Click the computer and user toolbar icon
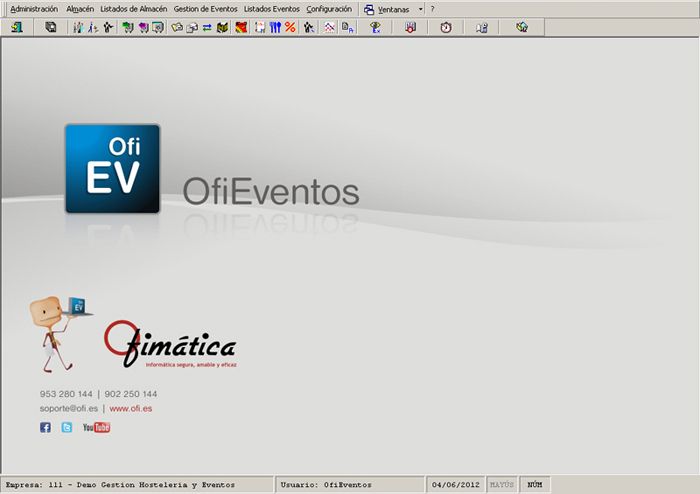The image size is (700, 494). click(482, 28)
